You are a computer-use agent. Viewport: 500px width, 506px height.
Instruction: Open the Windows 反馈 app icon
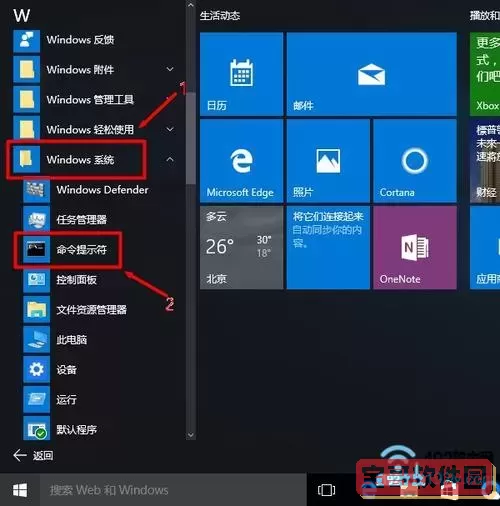[x=26, y=40]
